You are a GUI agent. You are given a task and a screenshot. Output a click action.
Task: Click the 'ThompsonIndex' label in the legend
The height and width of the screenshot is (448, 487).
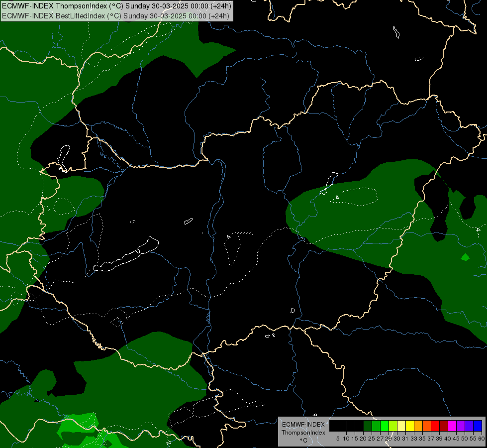coord(303,433)
